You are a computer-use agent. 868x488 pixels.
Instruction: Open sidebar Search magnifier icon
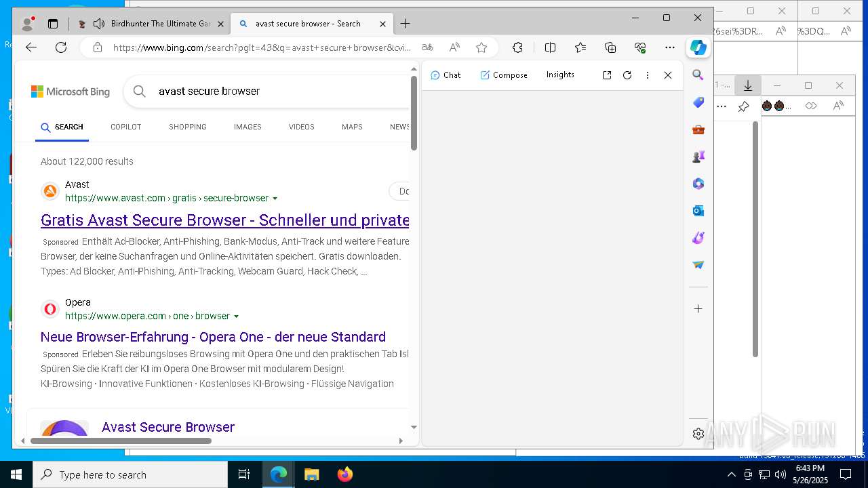(x=698, y=75)
